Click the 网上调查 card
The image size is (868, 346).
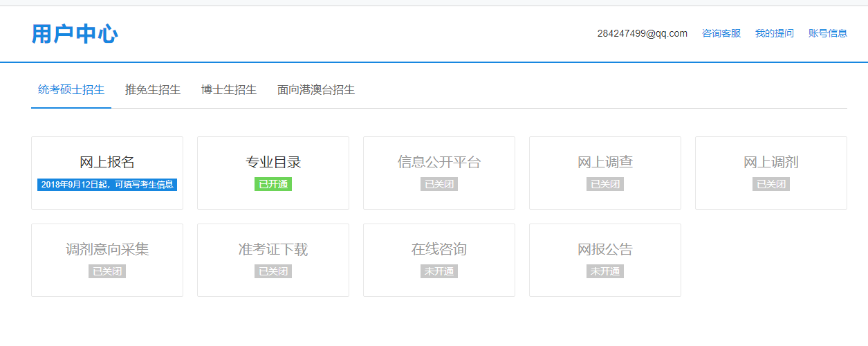click(605, 172)
